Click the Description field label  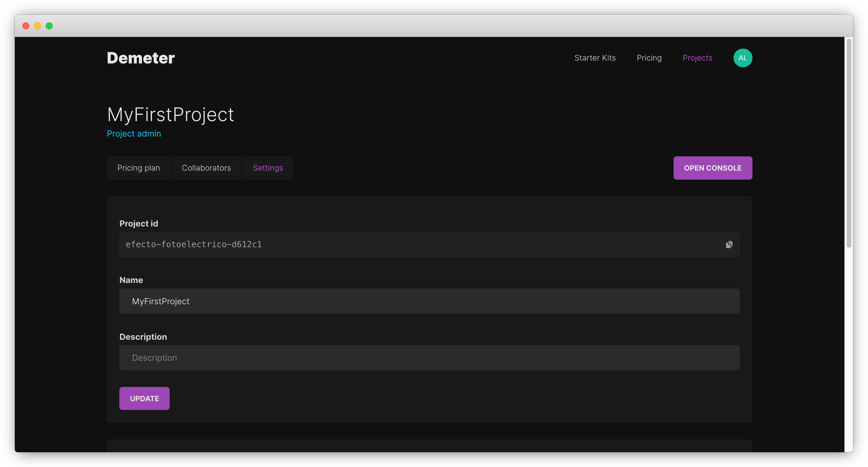[143, 337]
